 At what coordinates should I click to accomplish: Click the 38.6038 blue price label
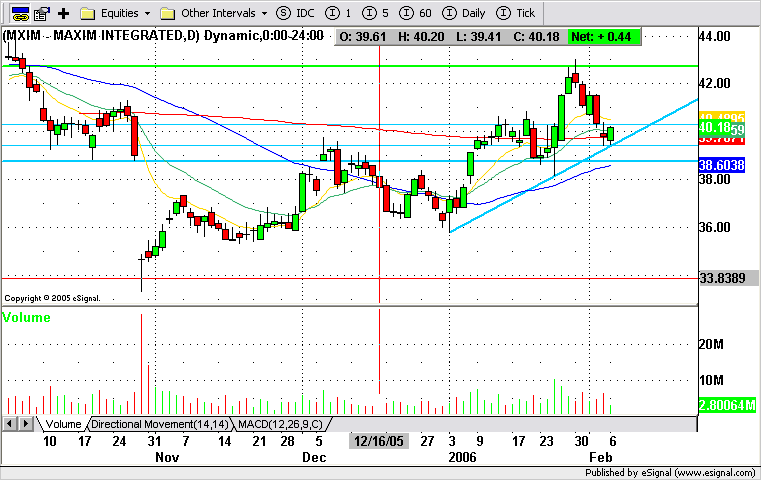(722, 165)
